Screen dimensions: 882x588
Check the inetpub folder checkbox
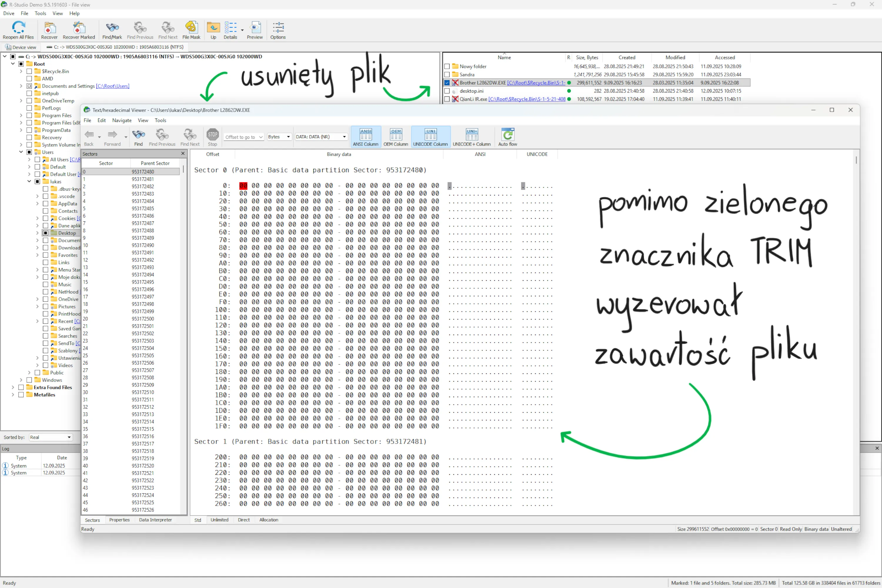pos(29,93)
